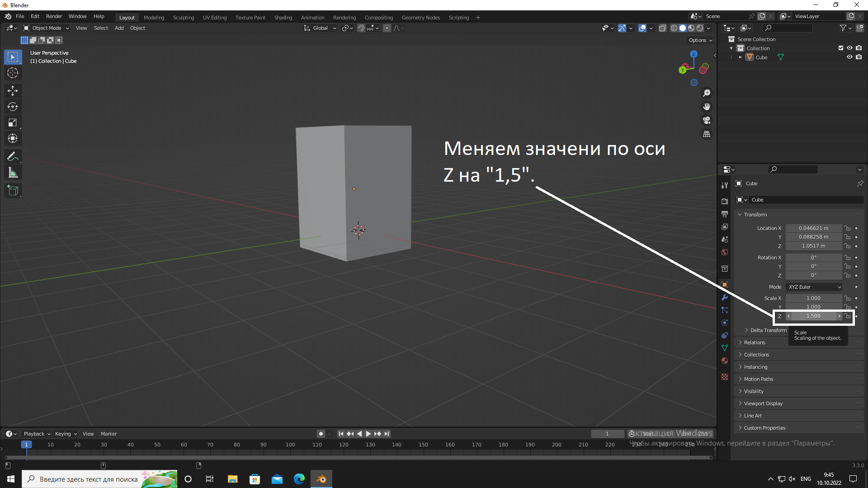Click the outliner search field

point(788,28)
